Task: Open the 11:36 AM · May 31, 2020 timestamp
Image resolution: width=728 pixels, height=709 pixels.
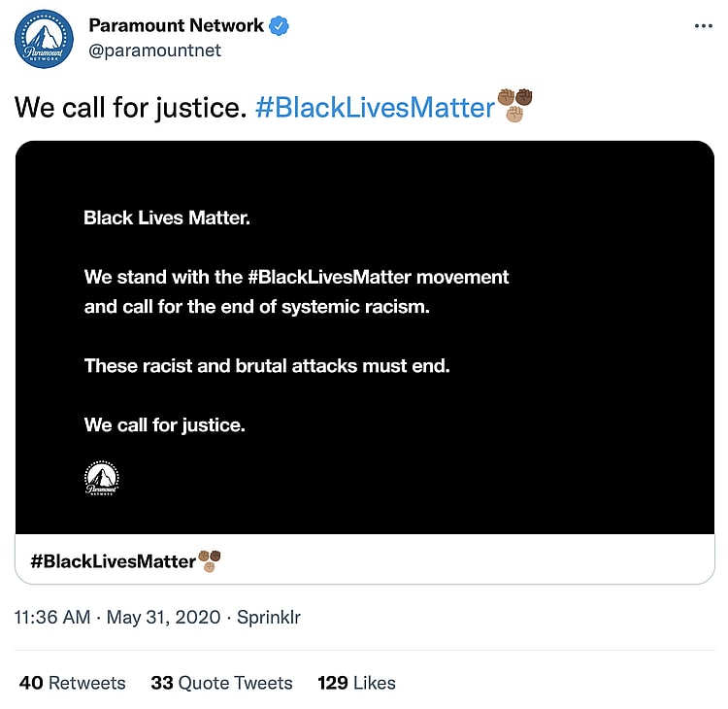Action: click(120, 618)
